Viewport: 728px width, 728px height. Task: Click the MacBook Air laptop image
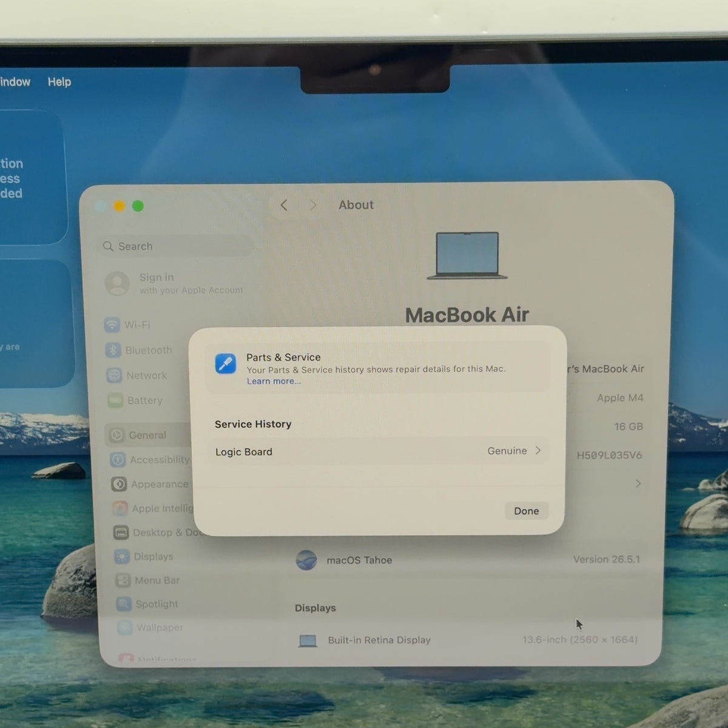point(467,255)
